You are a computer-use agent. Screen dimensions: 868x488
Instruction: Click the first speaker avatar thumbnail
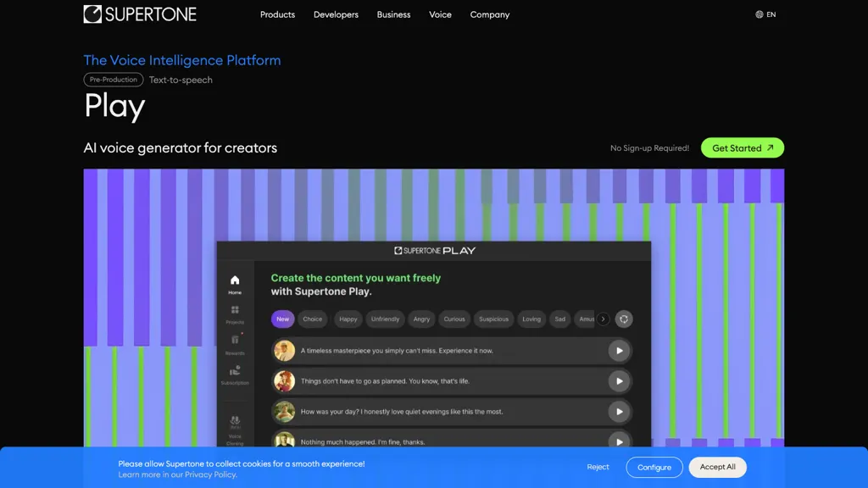point(283,350)
